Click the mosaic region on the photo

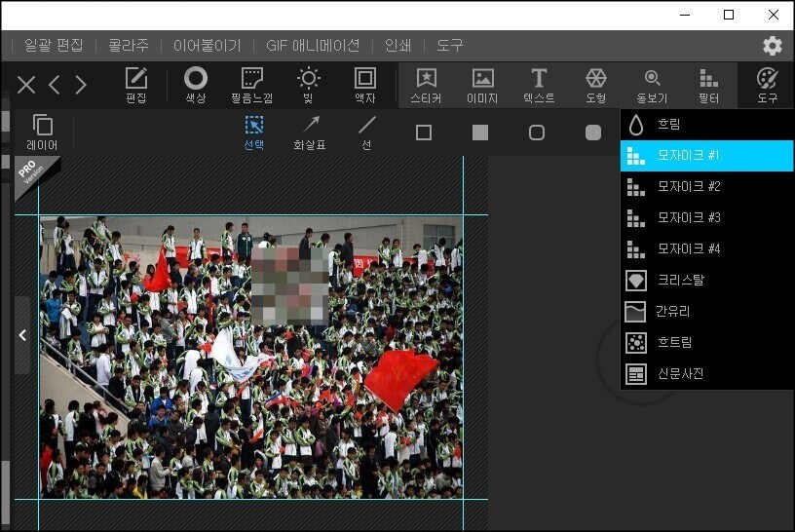pos(289,286)
